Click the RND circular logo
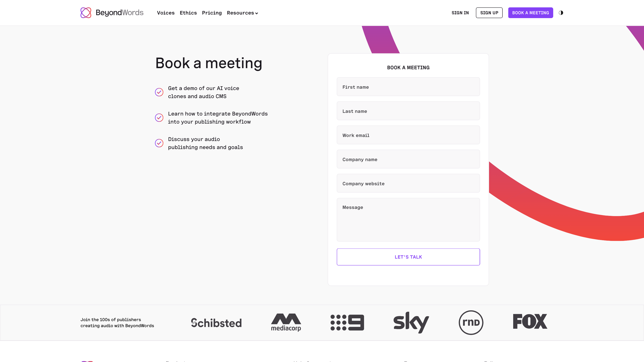This screenshot has height=362, width=644. 471,322
